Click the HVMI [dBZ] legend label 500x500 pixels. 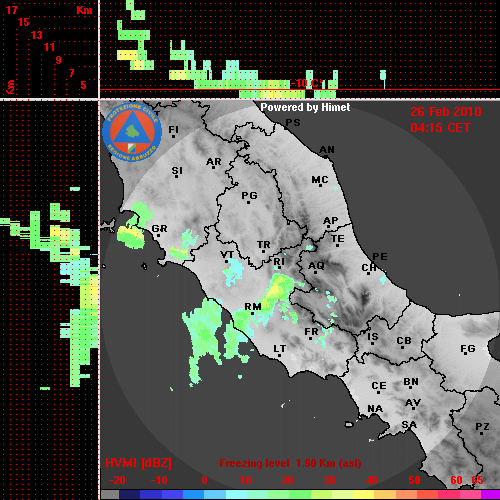click(x=138, y=463)
